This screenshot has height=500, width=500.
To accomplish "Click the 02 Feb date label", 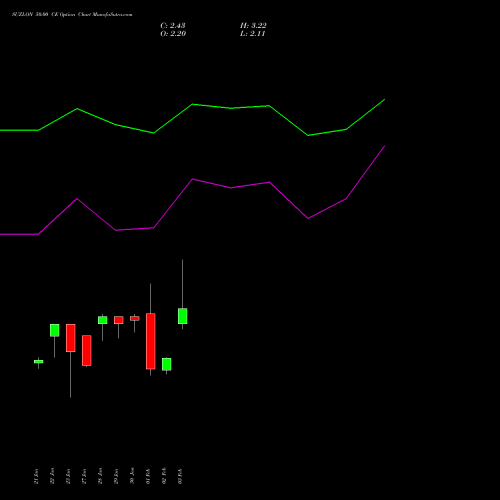I will pos(164,476).
